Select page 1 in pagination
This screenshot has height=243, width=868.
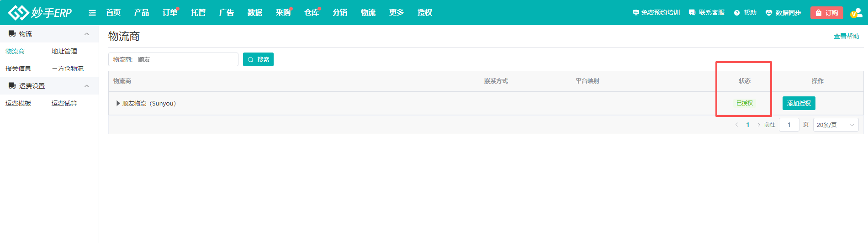coord(748,125)
